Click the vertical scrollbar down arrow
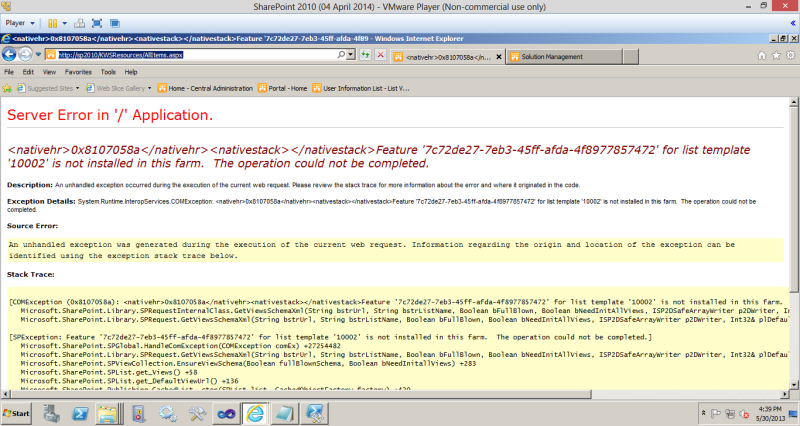The image size is (800, 426). 794,385
